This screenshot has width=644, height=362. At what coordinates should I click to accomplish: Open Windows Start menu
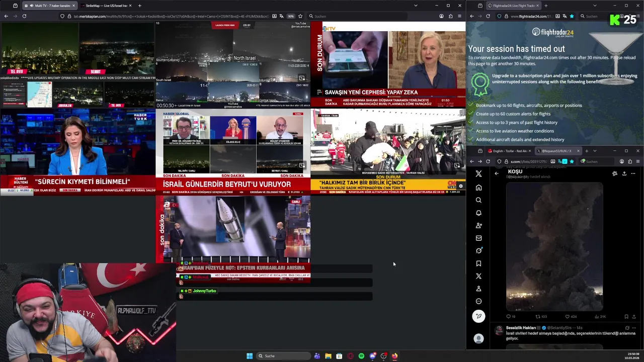coord(250,356)
